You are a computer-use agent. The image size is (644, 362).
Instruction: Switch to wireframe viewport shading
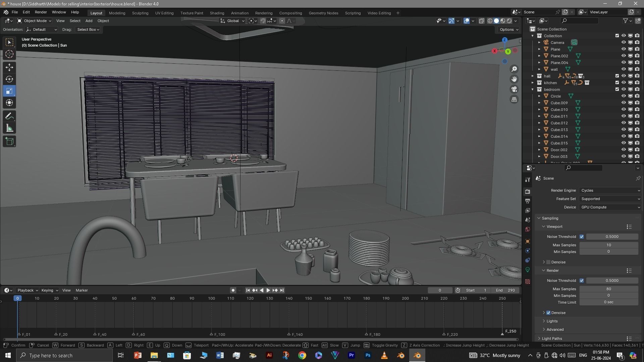coord(490,21)
